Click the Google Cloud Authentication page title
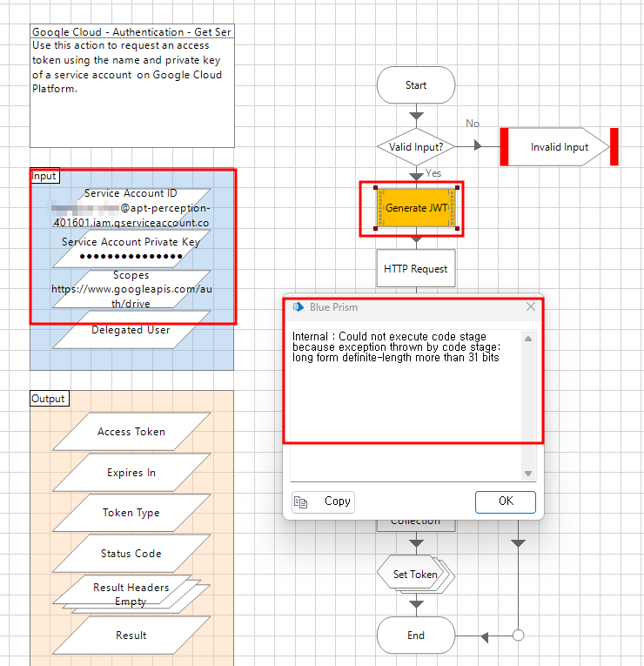The width and height of the screenshot is (644, 666). click(132, 32)
